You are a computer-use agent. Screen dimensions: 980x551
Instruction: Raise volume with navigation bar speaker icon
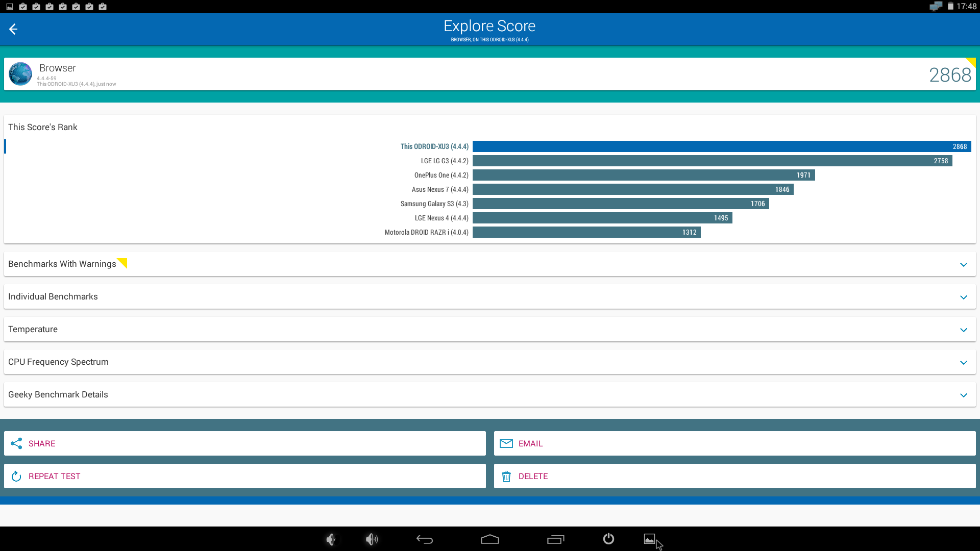(x=372, y=539)
